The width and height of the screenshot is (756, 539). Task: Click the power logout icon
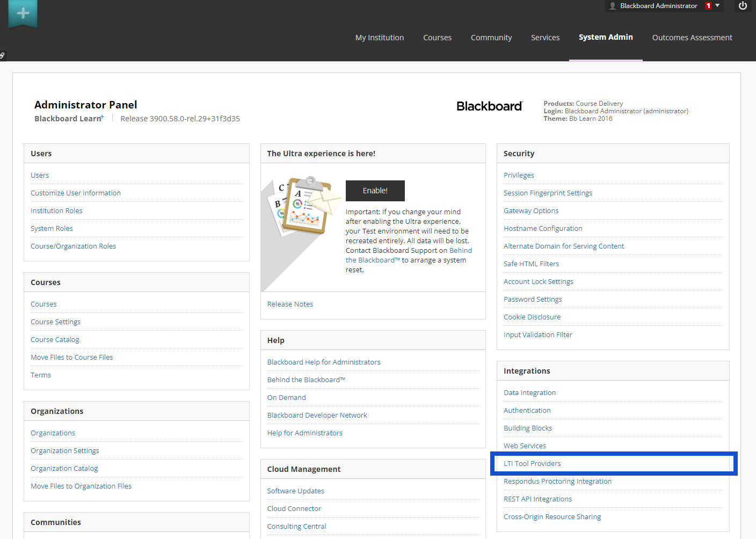[743, 6]
